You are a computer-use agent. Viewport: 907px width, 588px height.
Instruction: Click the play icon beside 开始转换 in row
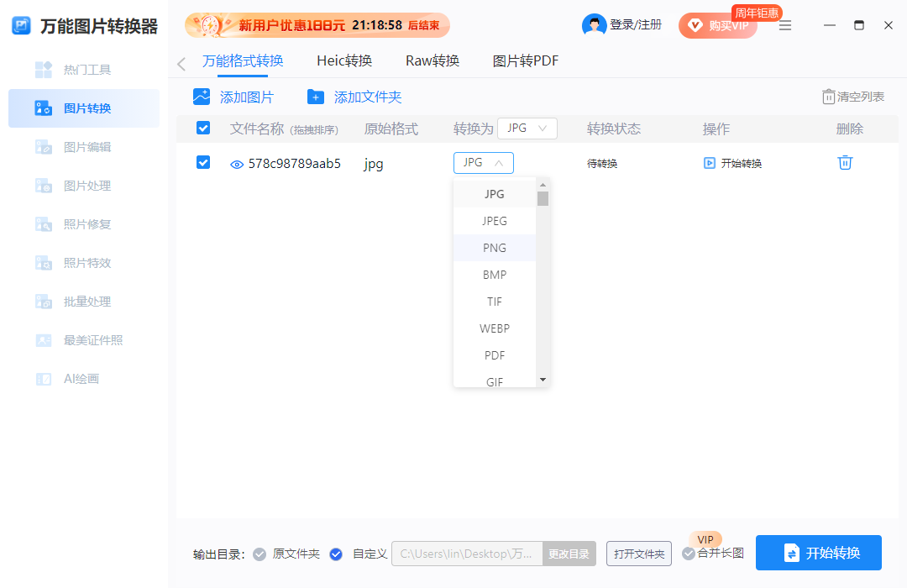709,163
